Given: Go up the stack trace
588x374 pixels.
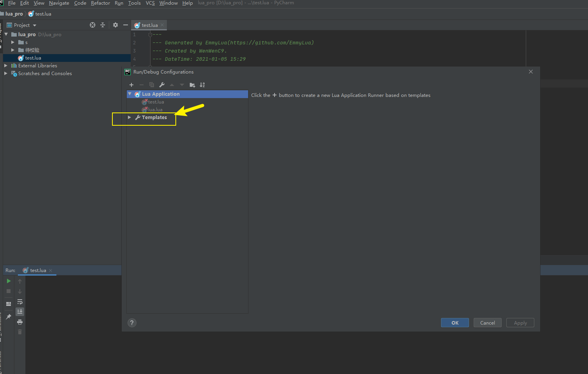Looking at the screenshot, I should pos(20,281).
